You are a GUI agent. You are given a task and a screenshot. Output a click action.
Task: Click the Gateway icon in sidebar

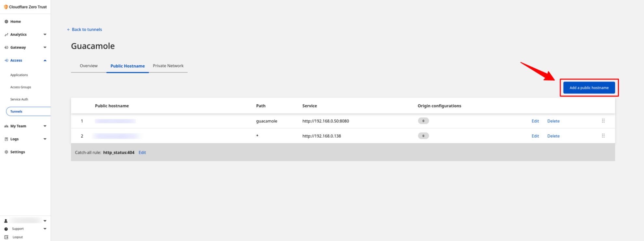[x=6, y=47]
